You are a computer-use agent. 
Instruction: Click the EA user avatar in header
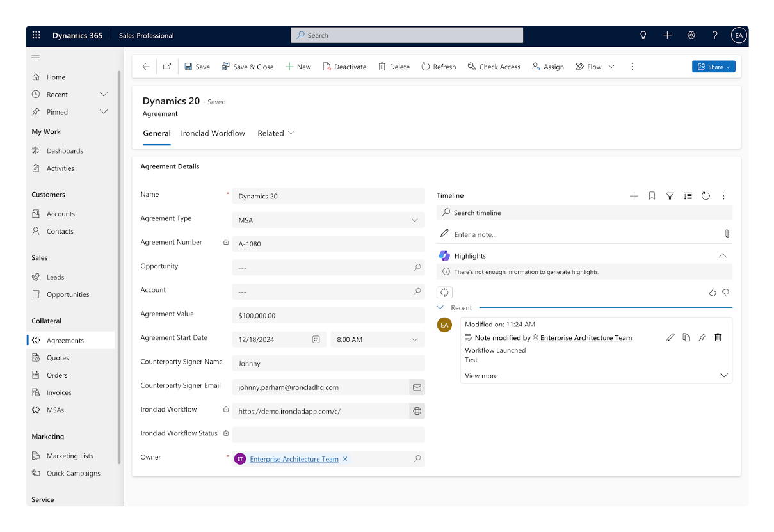(739, 35)
